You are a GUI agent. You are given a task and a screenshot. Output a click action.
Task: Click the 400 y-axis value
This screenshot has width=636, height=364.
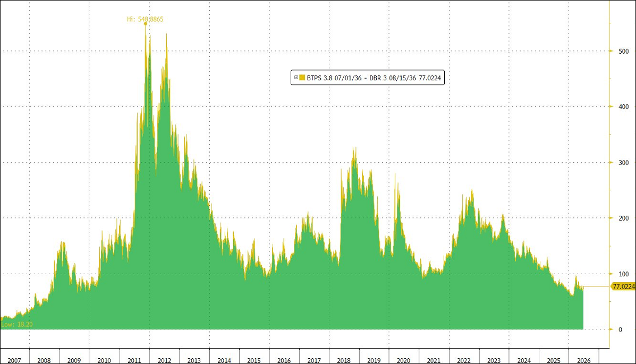coord(623,107)
